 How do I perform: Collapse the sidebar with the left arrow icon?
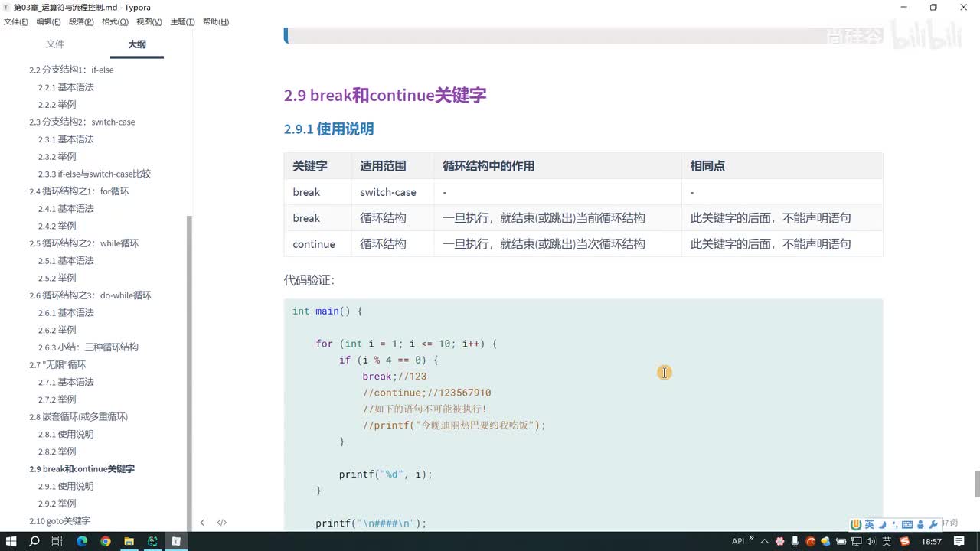coord(202,523)
